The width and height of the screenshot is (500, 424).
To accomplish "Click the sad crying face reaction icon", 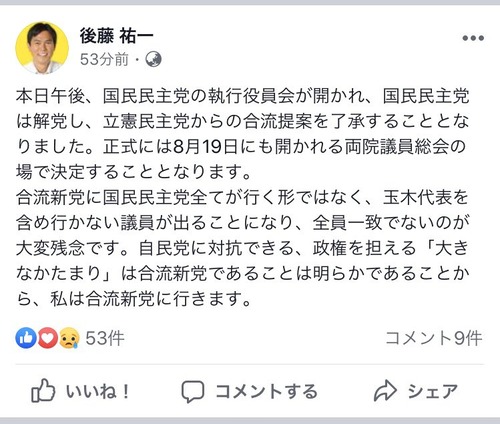I will coord(69,338).
